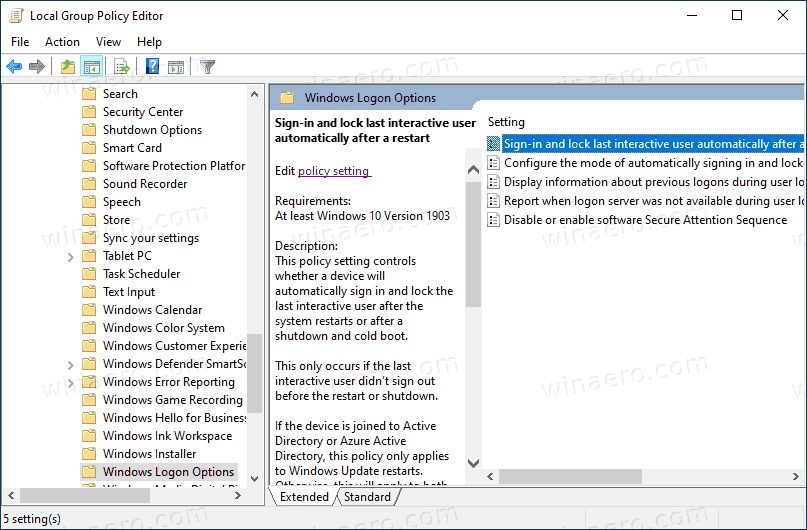Image resolution: width=807 pixels, height=530 pixels.
Task: Click the Setting column header
Action: point(506,122)
